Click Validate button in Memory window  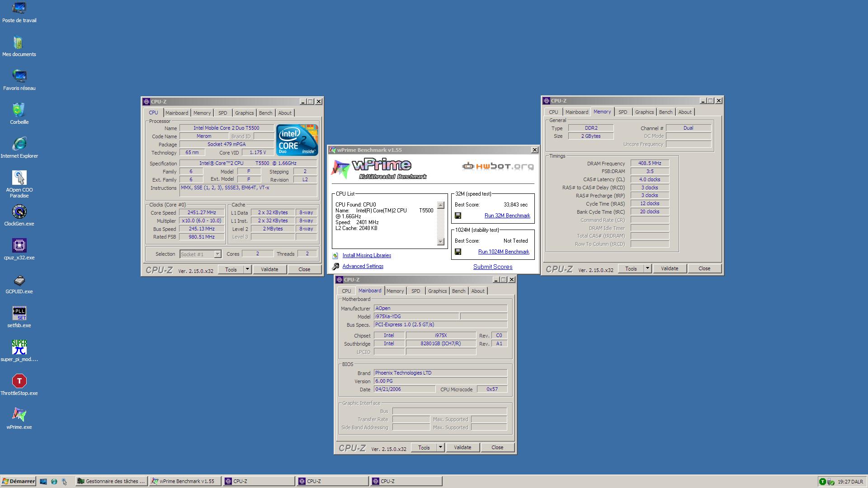point(670,268)
